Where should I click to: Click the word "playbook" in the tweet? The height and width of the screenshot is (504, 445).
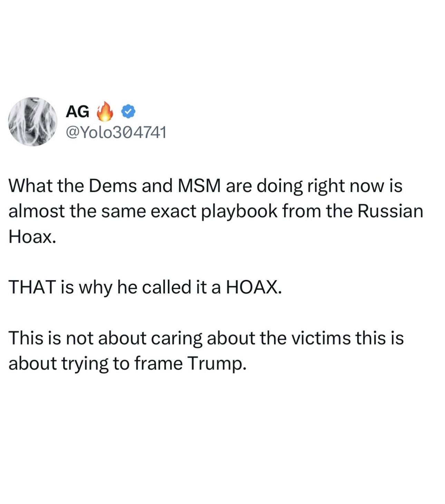pos(239,211)
